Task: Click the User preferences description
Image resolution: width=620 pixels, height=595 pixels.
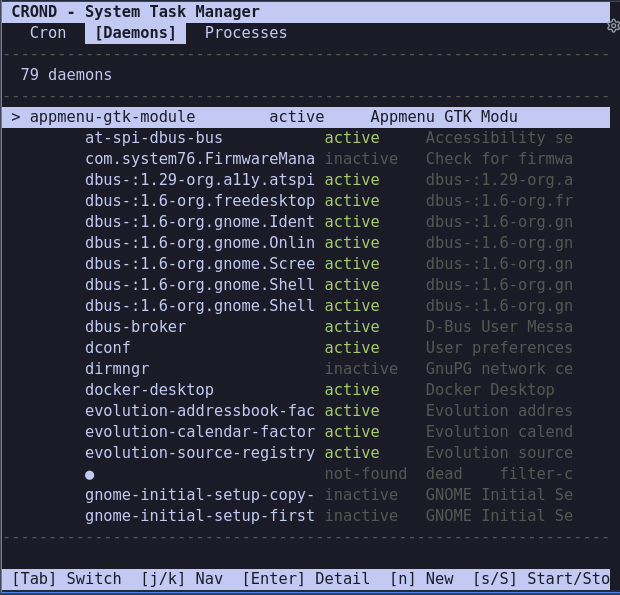Action: point(499,348)
